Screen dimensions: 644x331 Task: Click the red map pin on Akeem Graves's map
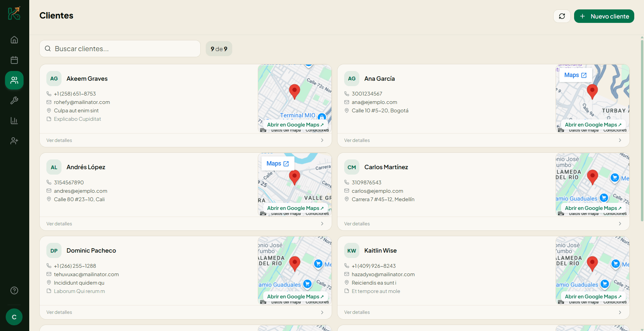click(294, 91)
